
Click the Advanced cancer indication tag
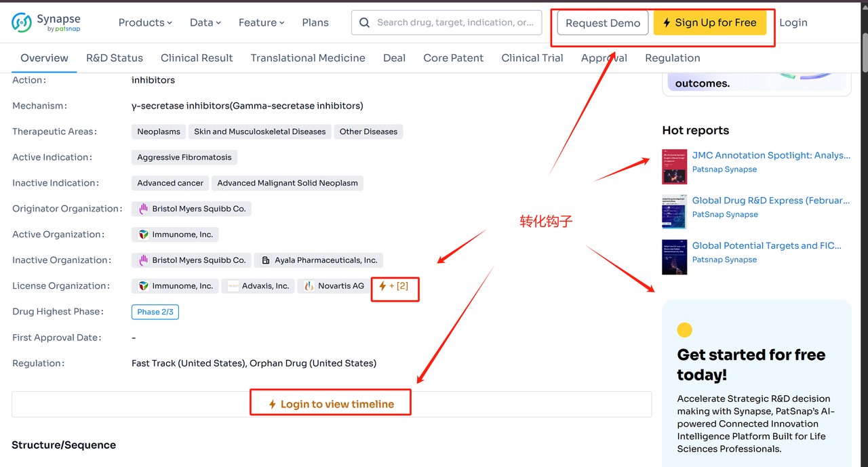(170, 183)
